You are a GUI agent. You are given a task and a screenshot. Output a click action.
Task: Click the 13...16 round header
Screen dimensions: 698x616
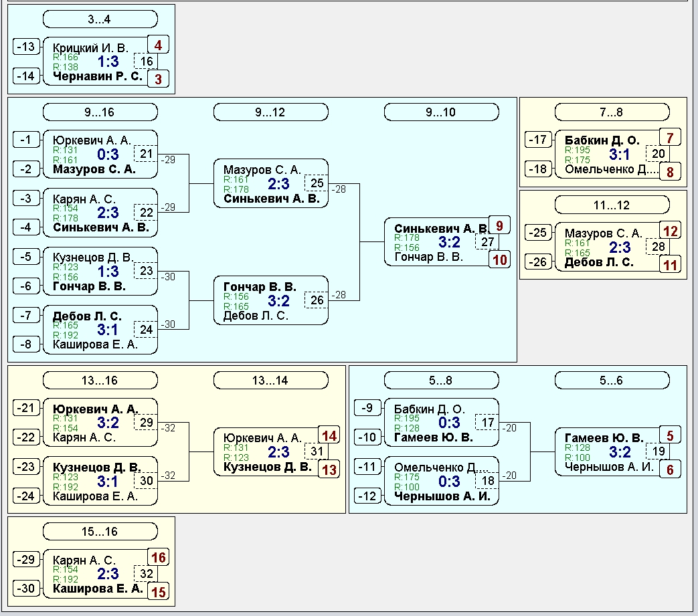(x=100, y=381)
